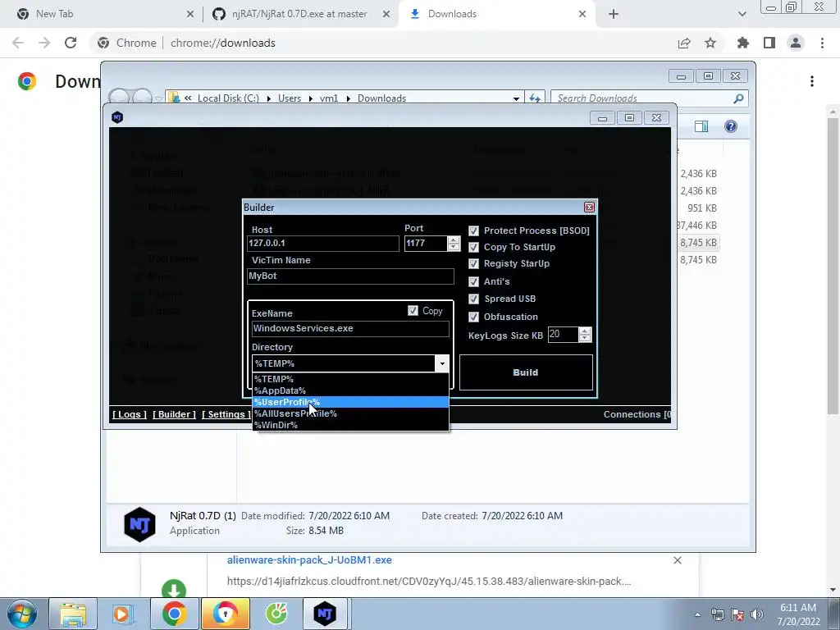Screen dimensions: 840x630
Task: Open the Downloads page three-dot menu
Action: pyautogui.click(x=812, y=81)
